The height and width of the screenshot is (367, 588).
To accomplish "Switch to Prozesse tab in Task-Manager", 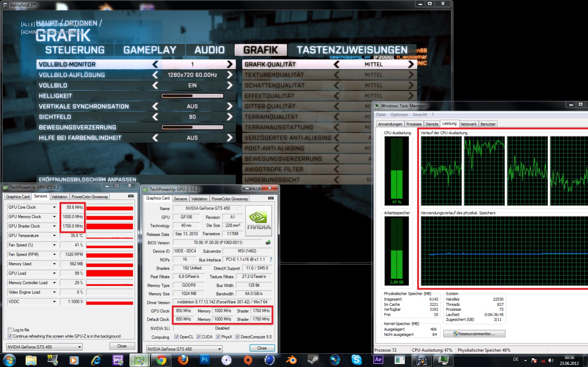I will [414, 124].
